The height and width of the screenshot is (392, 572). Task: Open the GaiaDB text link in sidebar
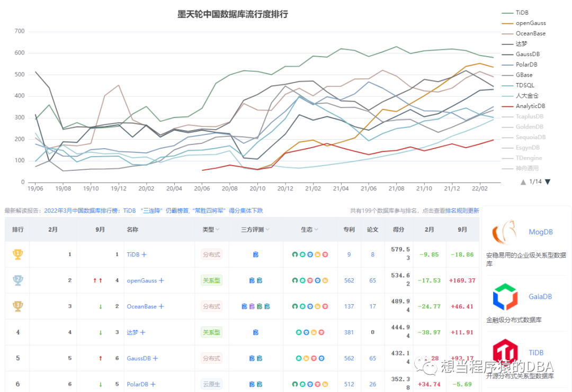(540, 297)
